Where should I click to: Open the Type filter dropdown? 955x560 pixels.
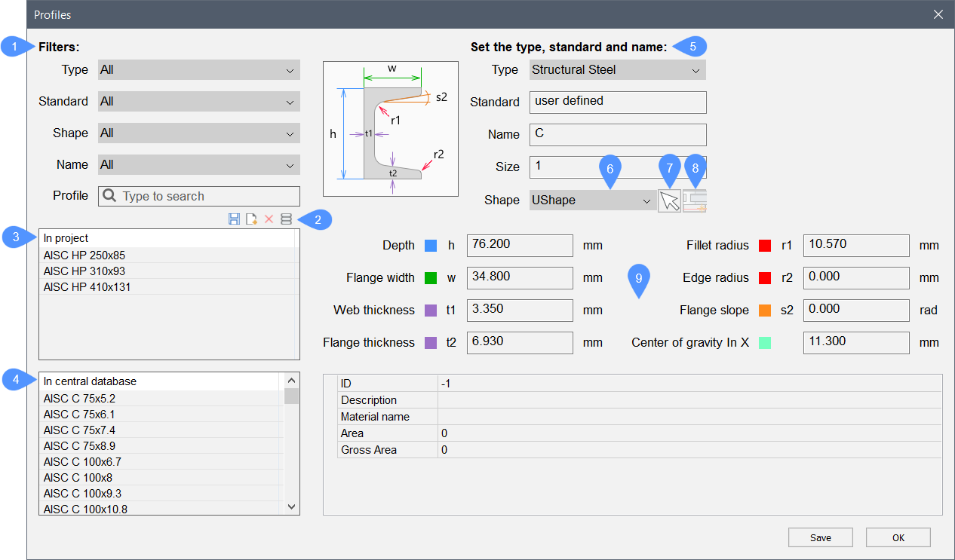click(199, 70)
